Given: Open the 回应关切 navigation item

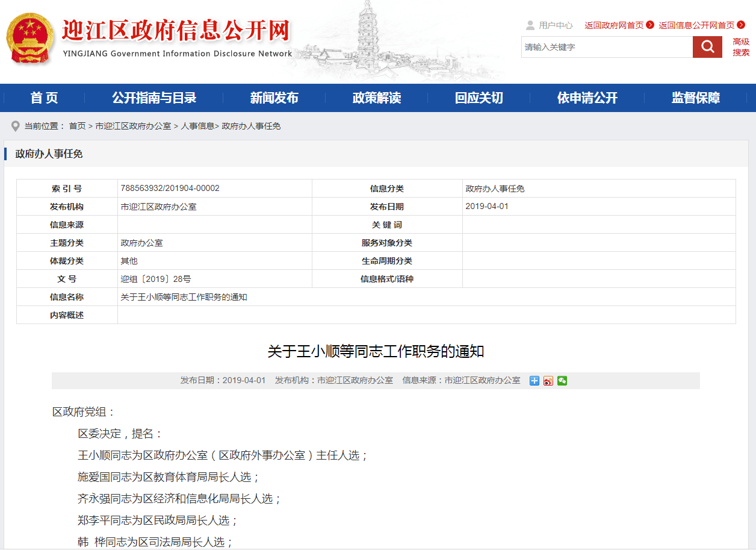Looking at the screenshot, I should pos(479,98).
